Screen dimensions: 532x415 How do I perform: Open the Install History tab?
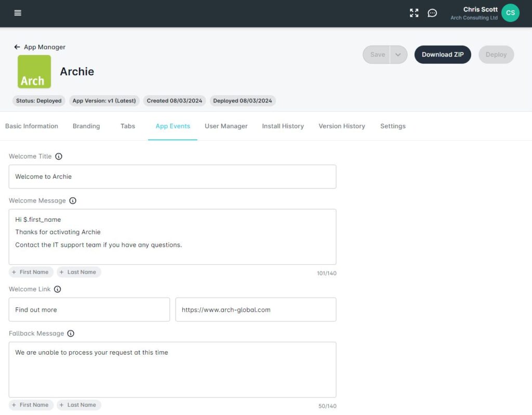[x=283, y=126]
